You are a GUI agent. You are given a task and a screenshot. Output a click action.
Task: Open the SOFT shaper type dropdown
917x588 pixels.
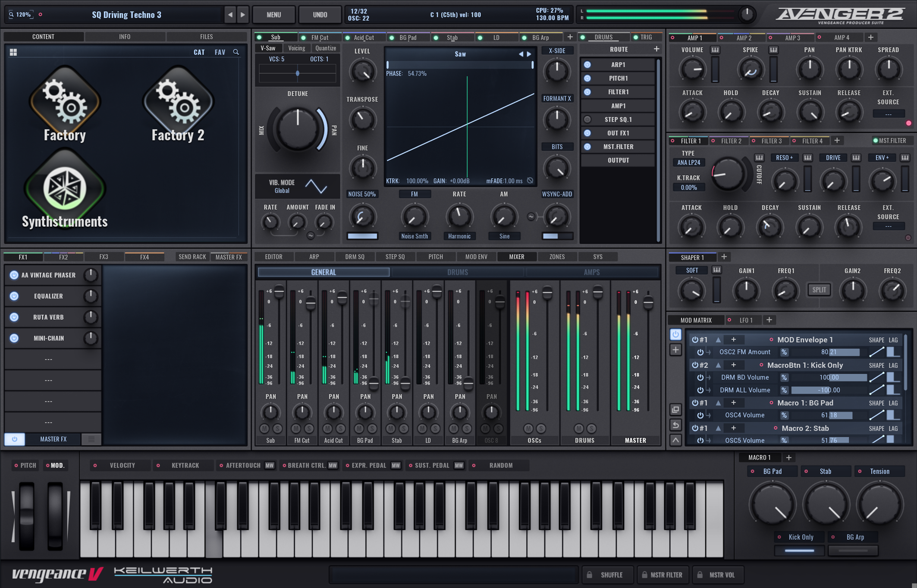tap(692, 270)
